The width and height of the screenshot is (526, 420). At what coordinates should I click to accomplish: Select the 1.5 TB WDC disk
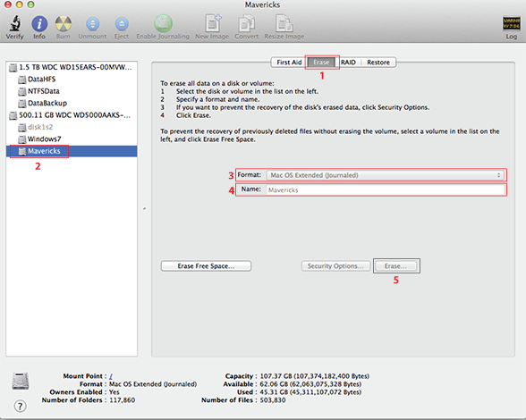click(x=71, y=67)
